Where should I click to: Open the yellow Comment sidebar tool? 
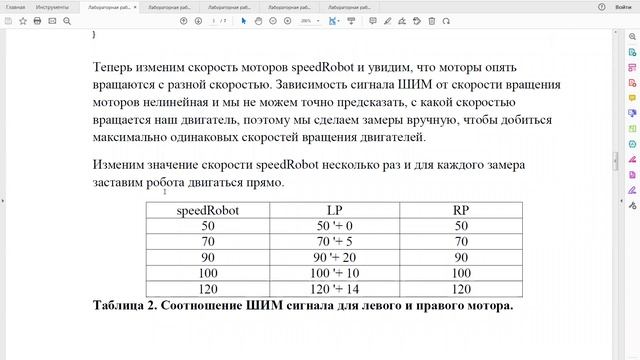pyautogui.click(x=632, y=98)
